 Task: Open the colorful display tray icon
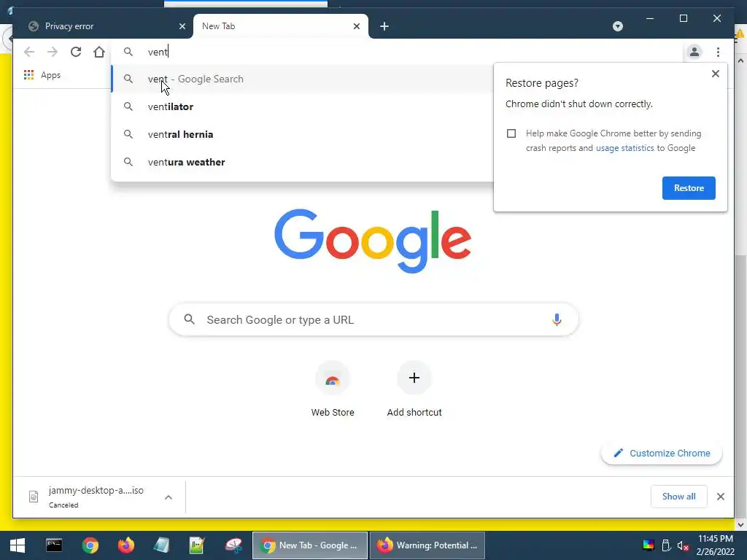pos(649,545)
